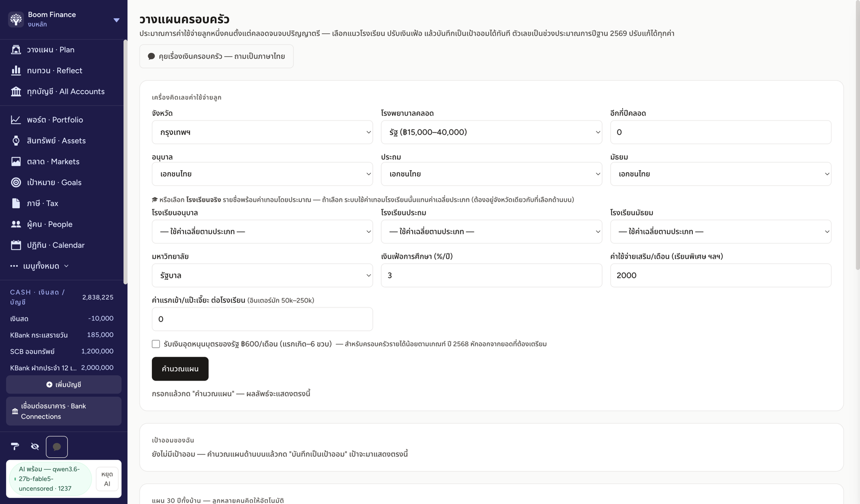Select the People icon in sidebar

click(x=16, y=224)
